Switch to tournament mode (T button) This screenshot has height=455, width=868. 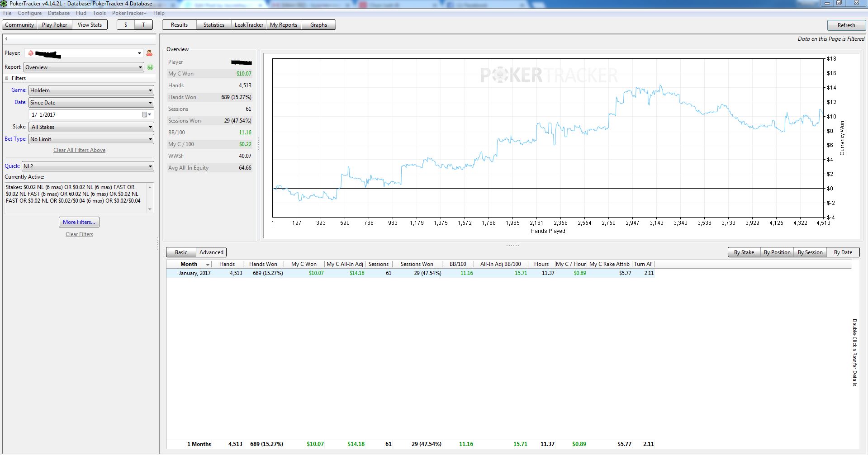(x=144, y=25)
